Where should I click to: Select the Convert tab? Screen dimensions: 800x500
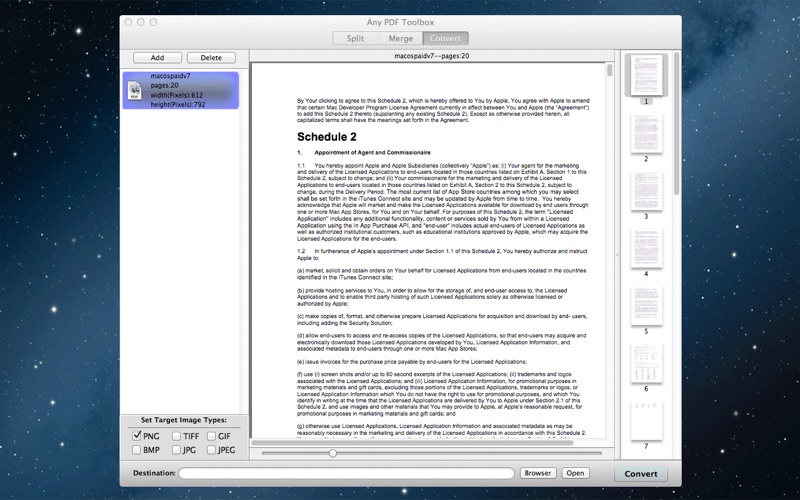[445, 38]
